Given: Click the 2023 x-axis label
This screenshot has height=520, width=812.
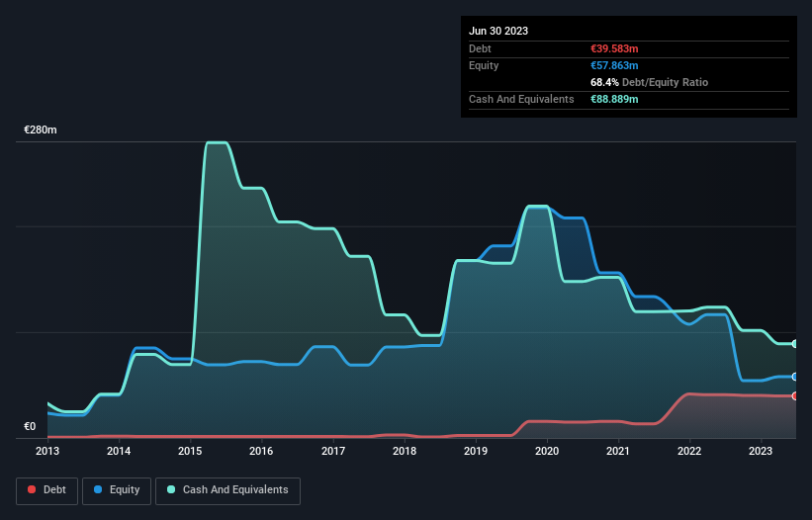Looking at the screenshot, I should tap(761, 452).
